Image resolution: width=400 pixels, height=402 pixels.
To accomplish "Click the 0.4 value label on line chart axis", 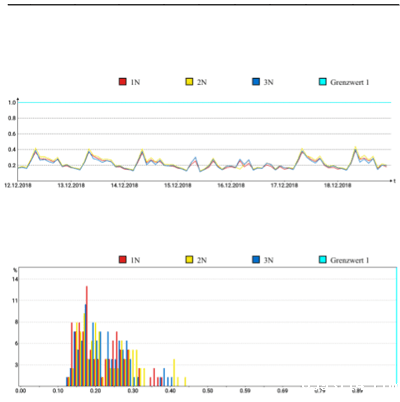I will point(12,150).
